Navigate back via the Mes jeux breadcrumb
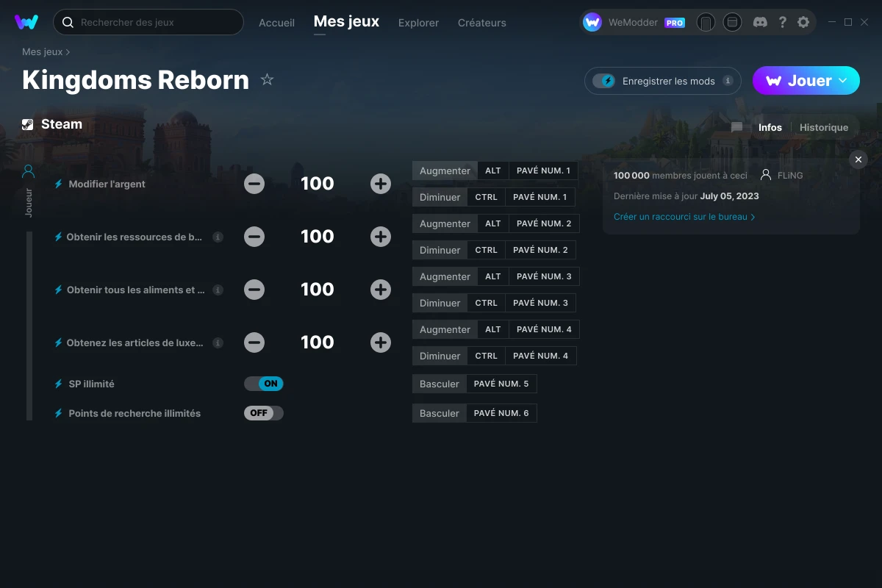The height and width of the screenshot is (588, 882). (42, 52)
